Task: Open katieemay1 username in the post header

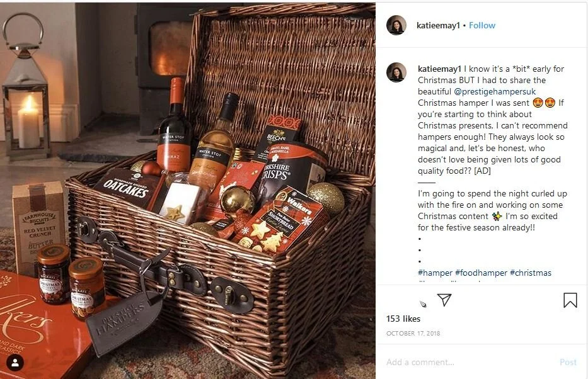Action: 438,25
